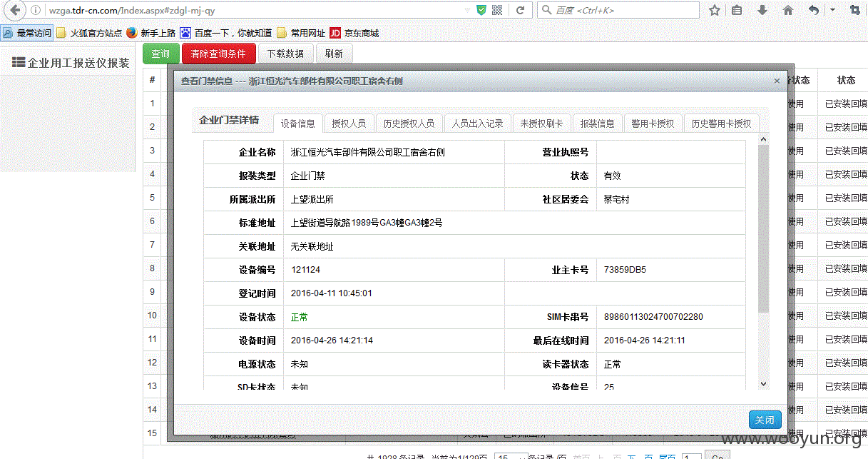Go back with the browser back arrow
Screen dimensions: 868x459
14,10
